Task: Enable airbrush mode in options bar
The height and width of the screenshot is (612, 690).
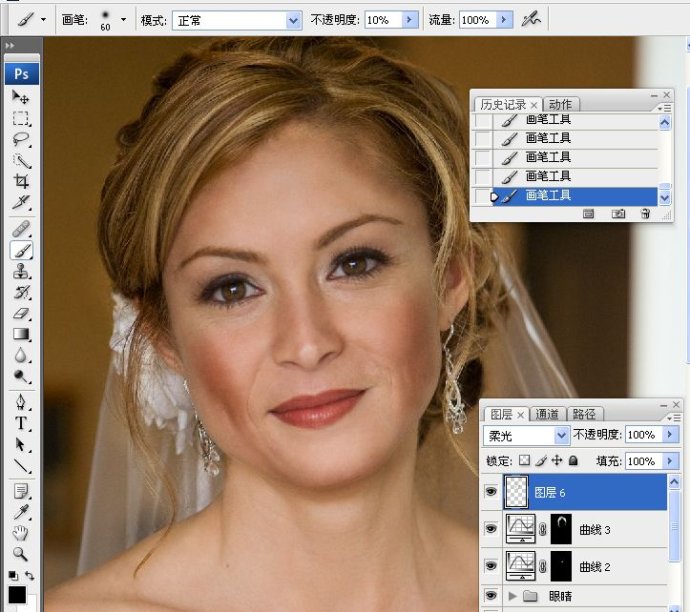Action: coord(531,19)
